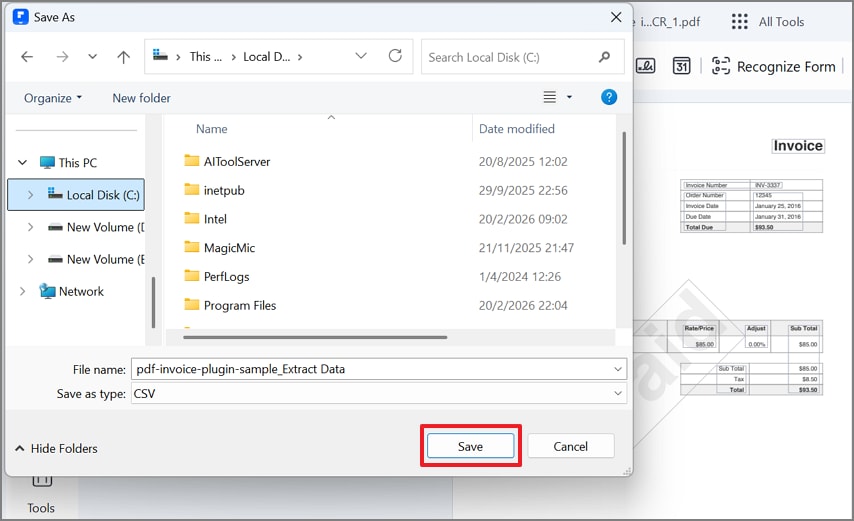The width and height of the screenshot is (854, 521).
Task: Sort files by Date modified column
Action: tap(516, 129)
